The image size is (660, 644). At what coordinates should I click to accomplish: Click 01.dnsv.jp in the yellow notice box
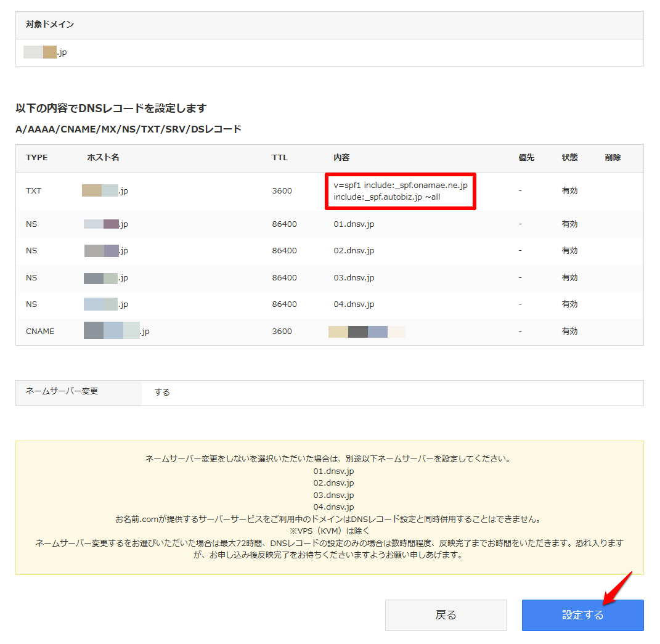333,471
